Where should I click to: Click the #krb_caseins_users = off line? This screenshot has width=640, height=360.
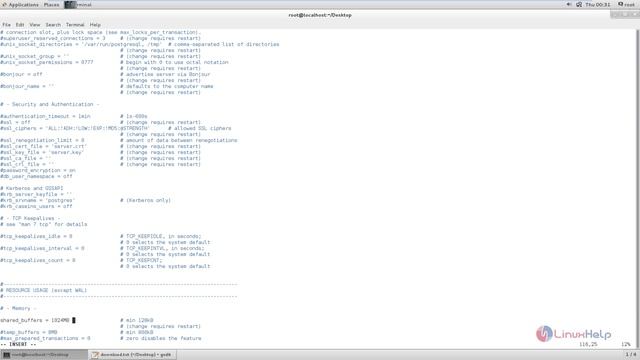coord(36,207)
